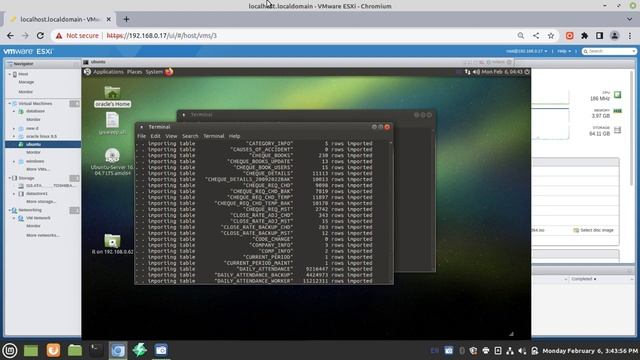Select oracle linux 8.5 VM in navigator
Screen dimensions: 640x360
(41, 136)
